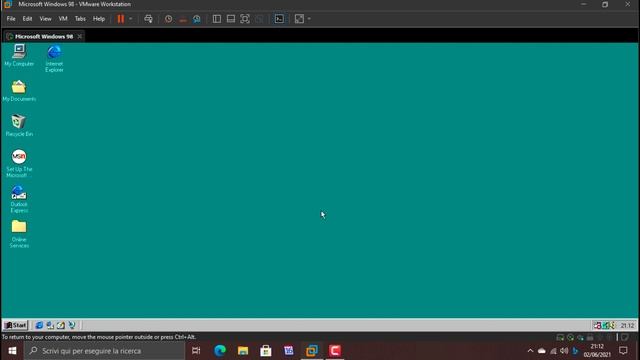Viewport: 640px width, 360px height.
Task: Launch Internet Explorer from Quick Launch bar
Action: pyautogui.click(x=39, y=325)
